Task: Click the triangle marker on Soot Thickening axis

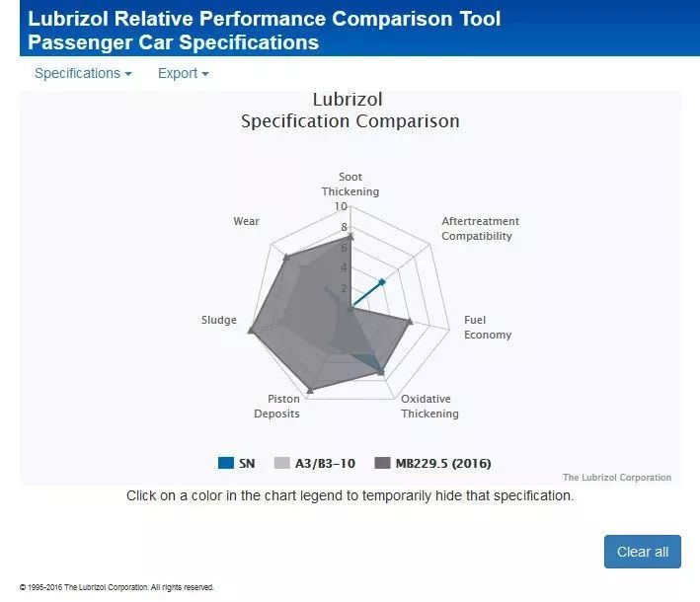Action: pyautogui.click(x=351, y=236)
